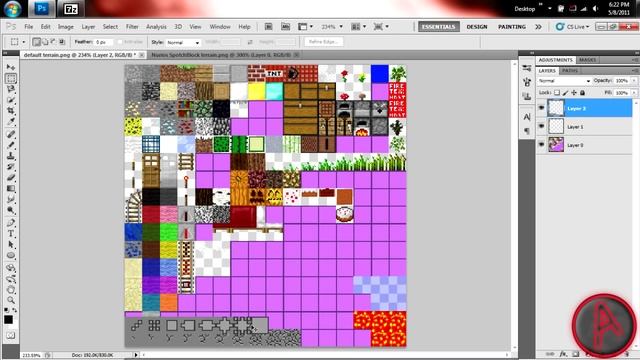
Task: Select the Eyedropper tool
Action: 11,122
